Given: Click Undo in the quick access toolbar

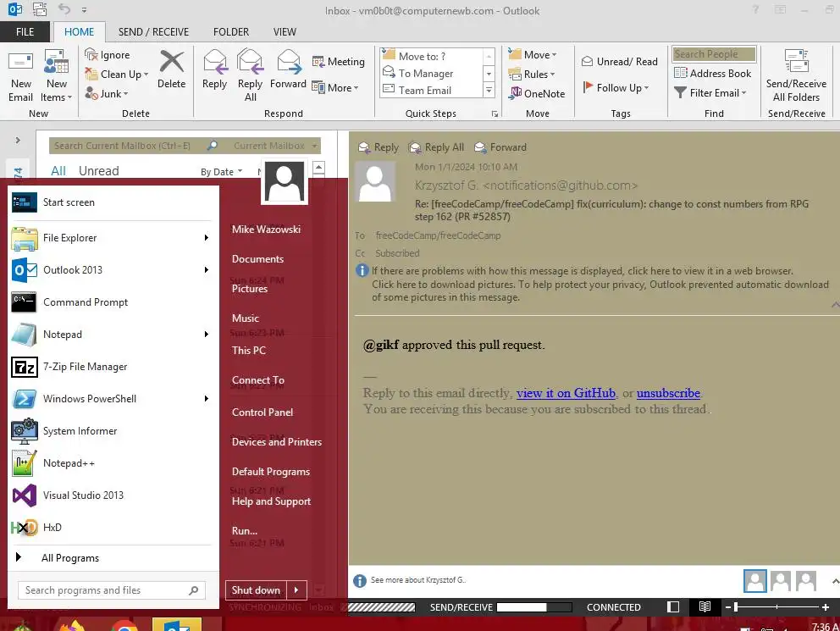Looking at the screenshot, I should [64, 9].
